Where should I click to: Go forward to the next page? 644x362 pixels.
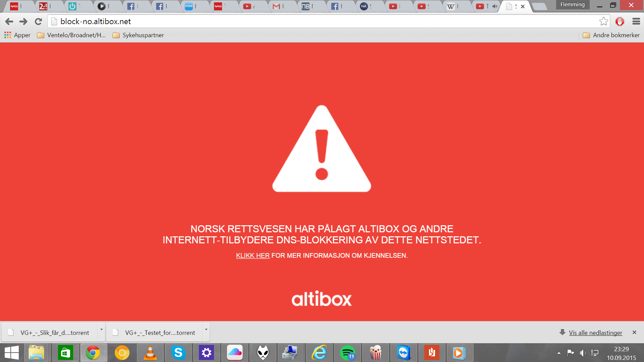pos(23,22)
